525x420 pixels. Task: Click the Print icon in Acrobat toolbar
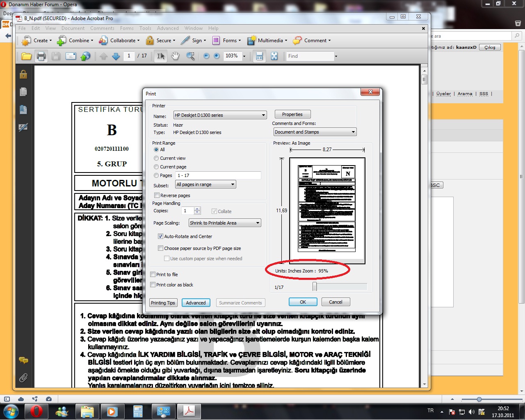[41, 56]
